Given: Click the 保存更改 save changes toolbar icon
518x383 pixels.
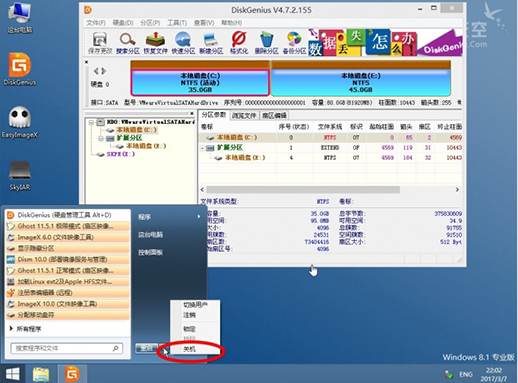Looking at the screenshot, I should click(x=100, y=43).
